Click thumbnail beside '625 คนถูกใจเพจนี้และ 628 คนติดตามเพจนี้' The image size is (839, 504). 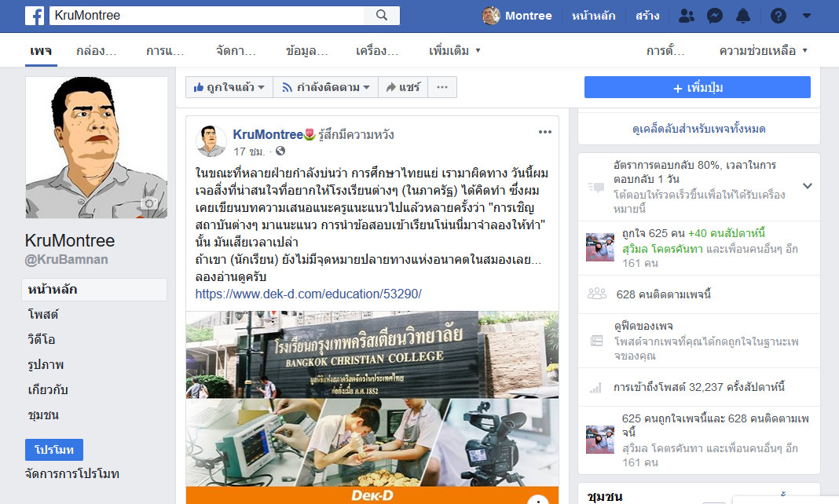[x=600, y=440]
